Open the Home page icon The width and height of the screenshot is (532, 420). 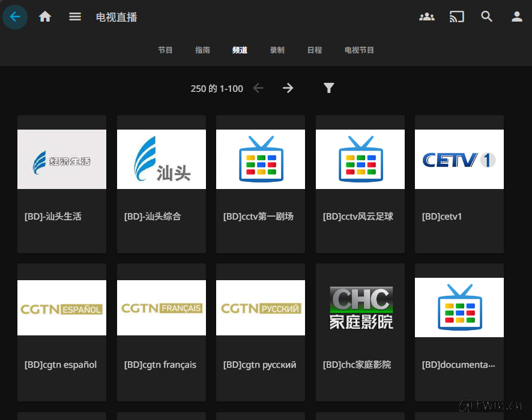pyautogui.click(x=45, y=17)
